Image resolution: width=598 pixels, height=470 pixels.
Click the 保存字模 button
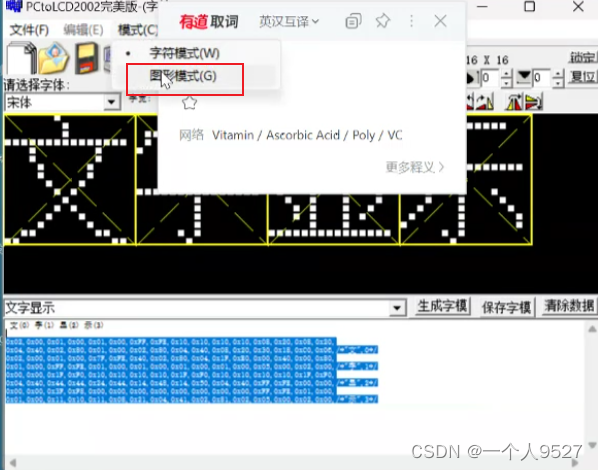(x=506, y=307)
